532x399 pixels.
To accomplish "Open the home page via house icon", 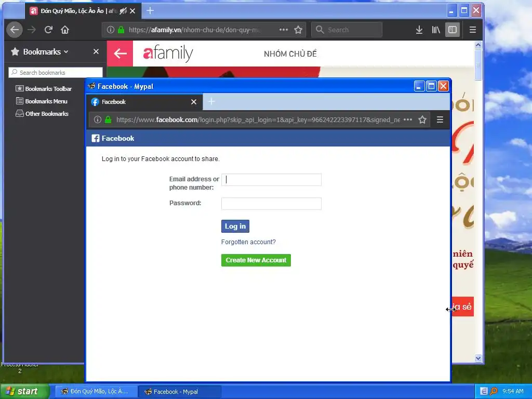I will coord(65,30).
